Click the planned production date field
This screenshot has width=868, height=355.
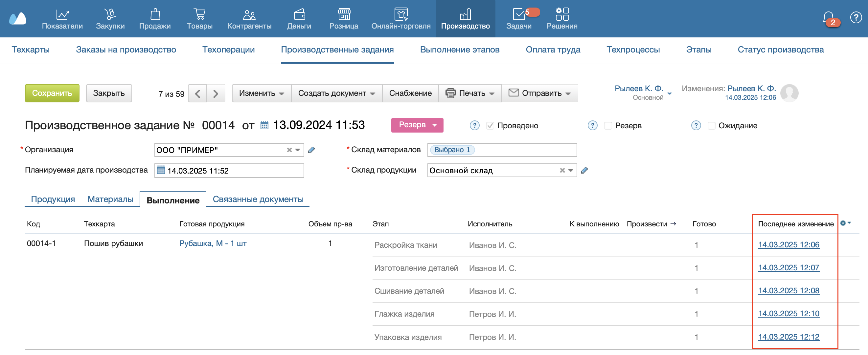pyautogui.click(x=229, y=171)
